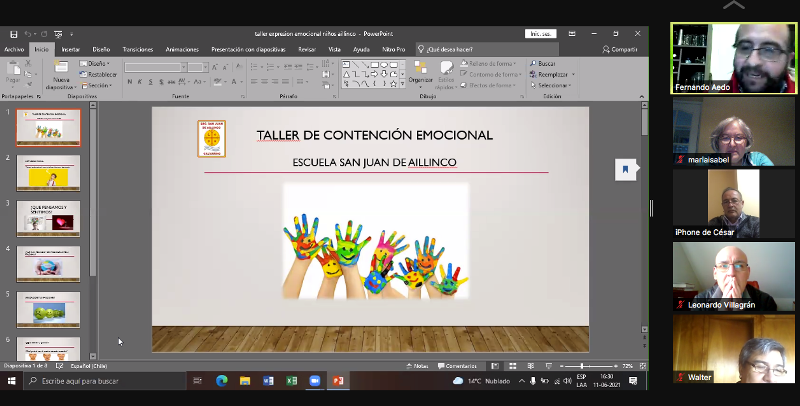Toggle the Notas pane in status bar

coord(421,366)
